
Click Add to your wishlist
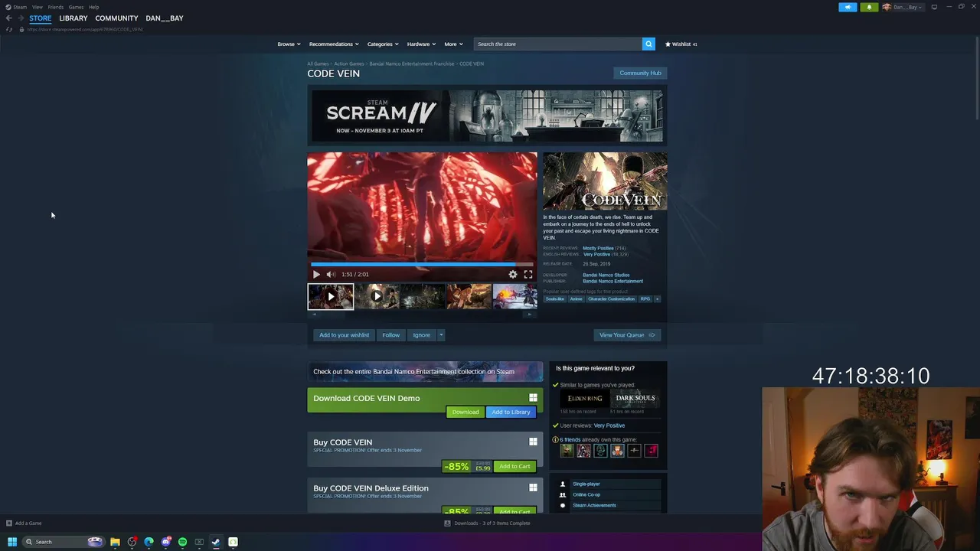344,335
